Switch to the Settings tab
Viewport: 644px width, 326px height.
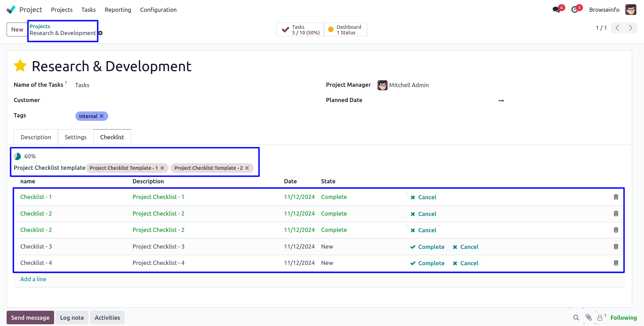click(75, 137)
